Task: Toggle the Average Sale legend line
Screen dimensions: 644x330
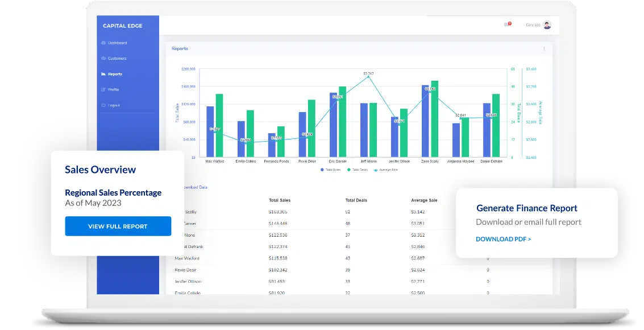Action: click(385, 170)
